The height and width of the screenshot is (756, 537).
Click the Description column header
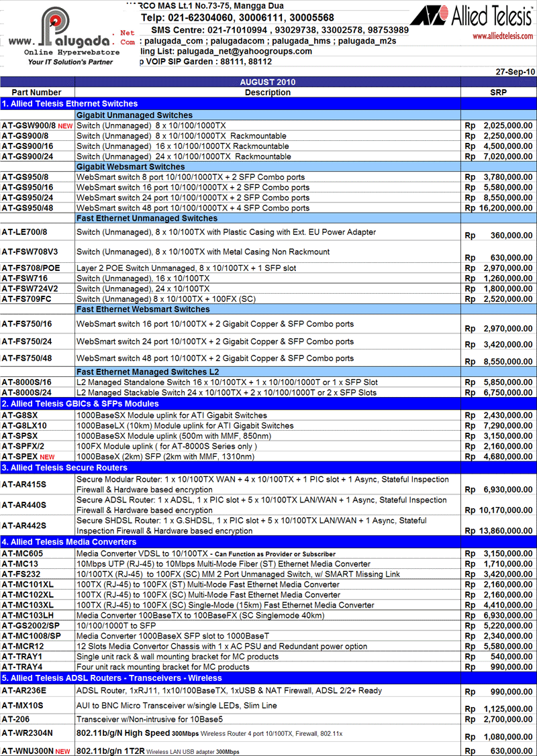268,93
